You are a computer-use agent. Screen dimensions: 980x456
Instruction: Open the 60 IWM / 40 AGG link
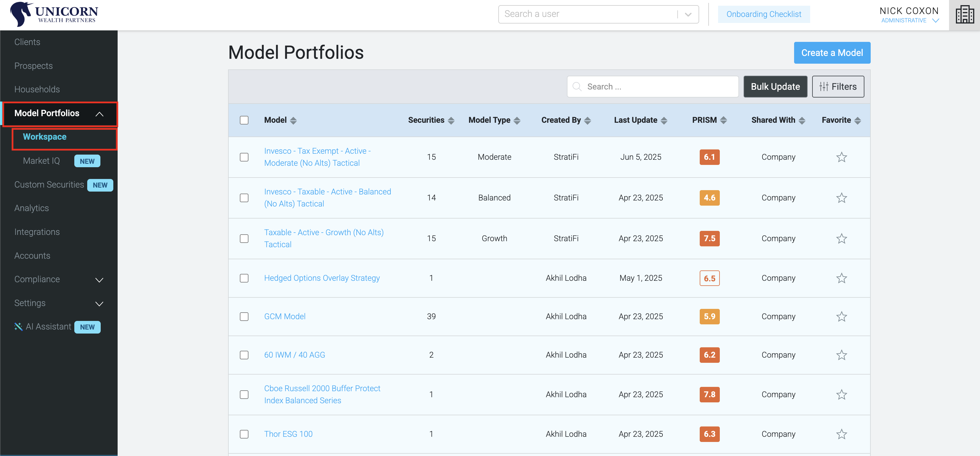[294, 355]
